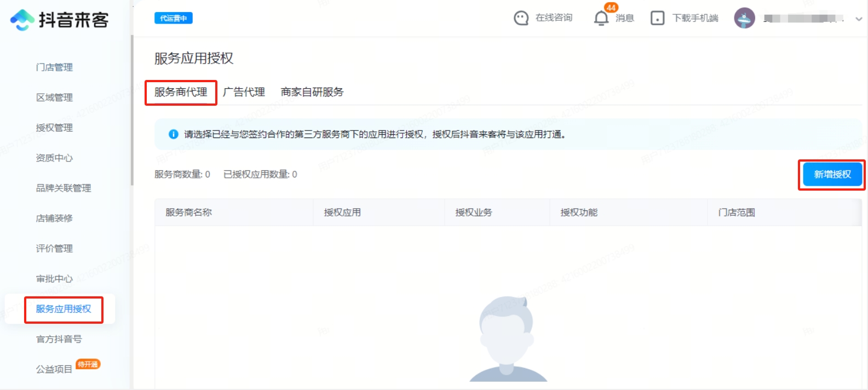Click the 消息 notification bell icon
This screenshot has width=868, height=390.
[x=601, y=18]
